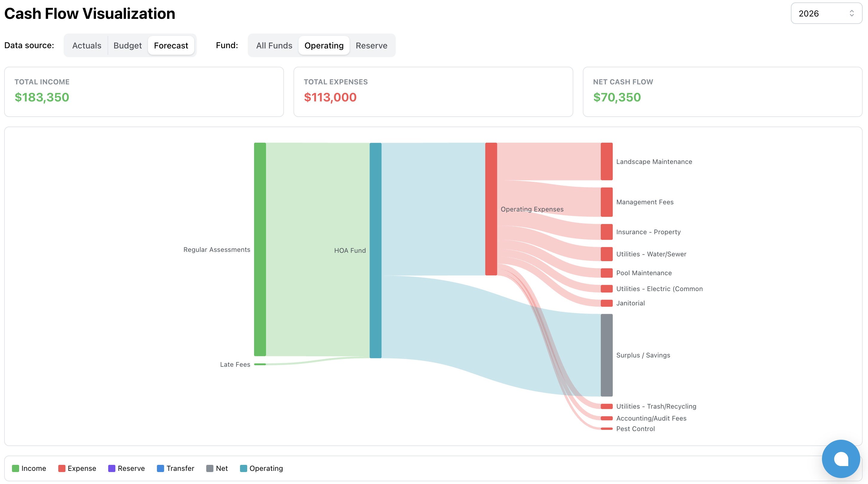The height and width of the screenshot is (484, 868).
Task: Click the Expense legend red swatch
Action: click(62, 468)
